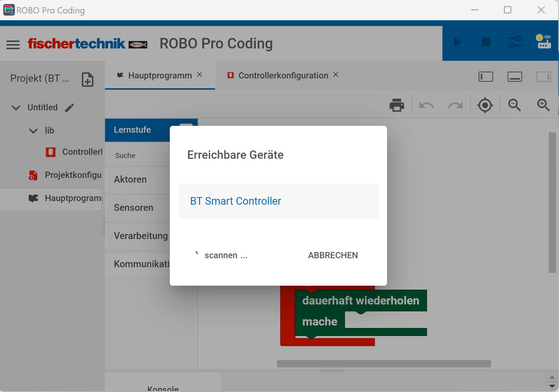The image size is (559, 392).
Task: Click the console up arrow
Action: click(x=552, y=378)
